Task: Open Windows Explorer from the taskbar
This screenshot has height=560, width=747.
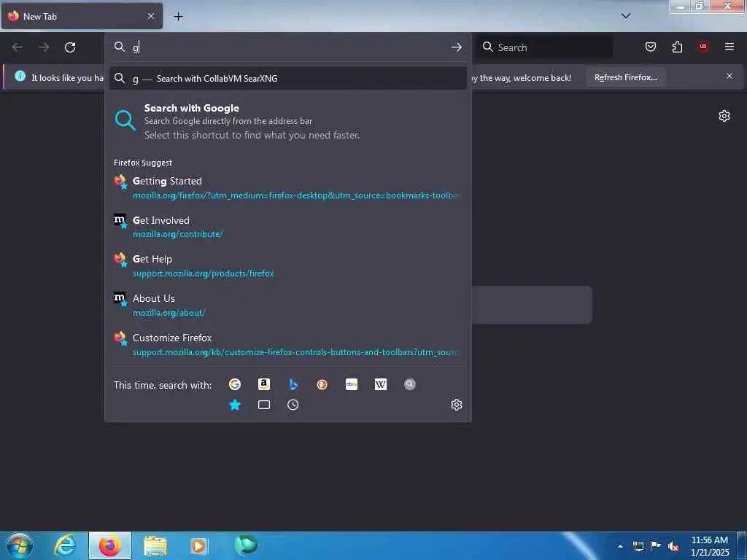Action: tap(155, 545)
